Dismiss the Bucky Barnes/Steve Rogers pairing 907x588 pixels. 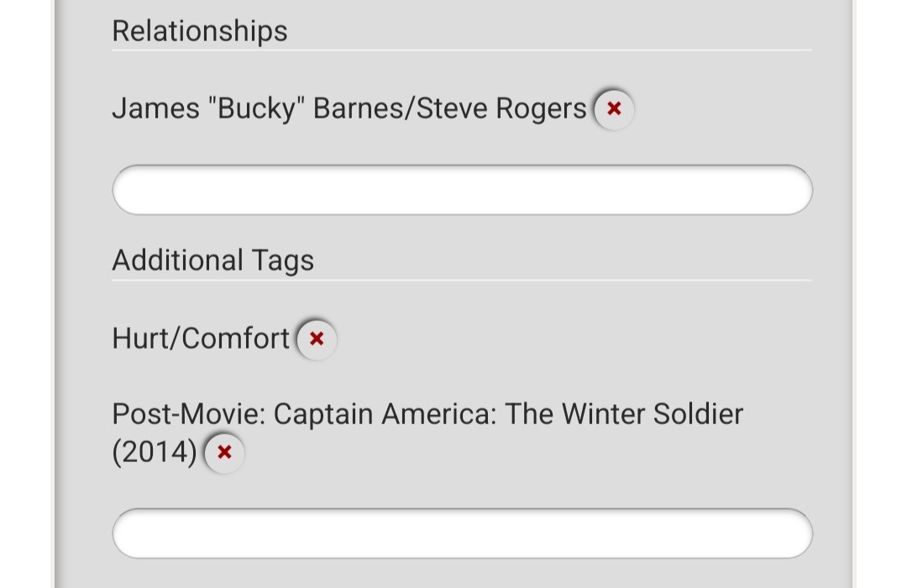click(614, 109)
